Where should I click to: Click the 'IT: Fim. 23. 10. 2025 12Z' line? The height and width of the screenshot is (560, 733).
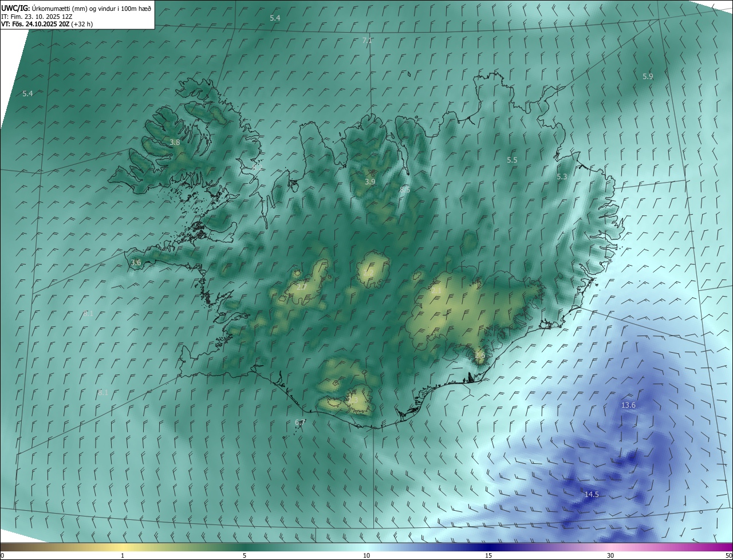[x=37, y=17]
